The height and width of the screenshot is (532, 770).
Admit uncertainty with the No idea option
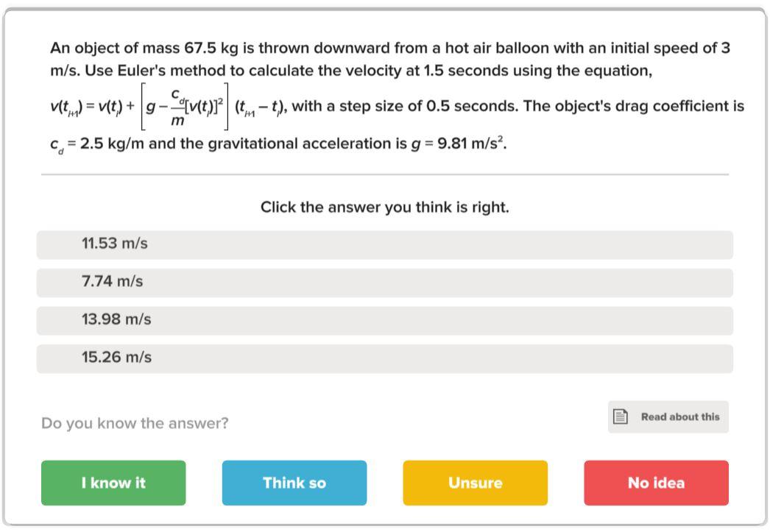pyautogui.click(x=656, y=483)
